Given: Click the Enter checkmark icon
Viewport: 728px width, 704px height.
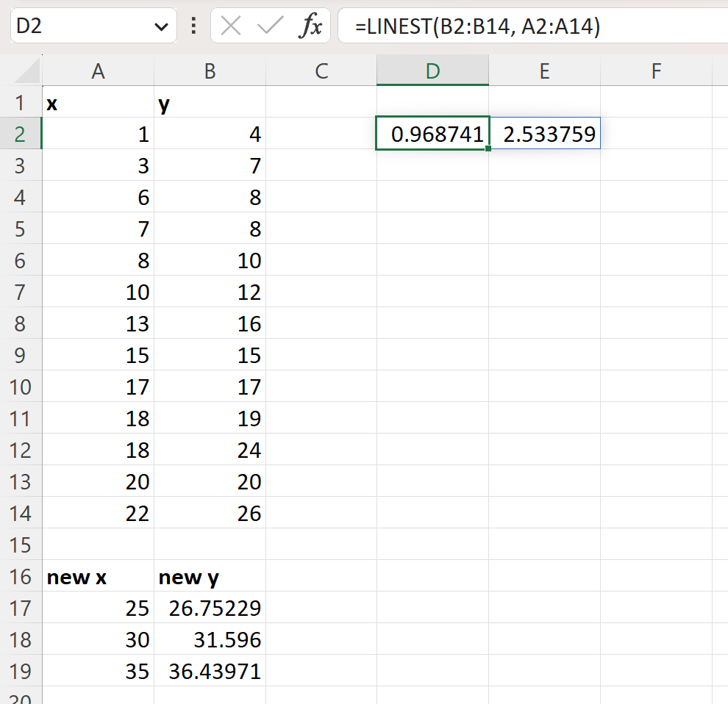Looking at the screenshot, I should (x=269, y=26).
